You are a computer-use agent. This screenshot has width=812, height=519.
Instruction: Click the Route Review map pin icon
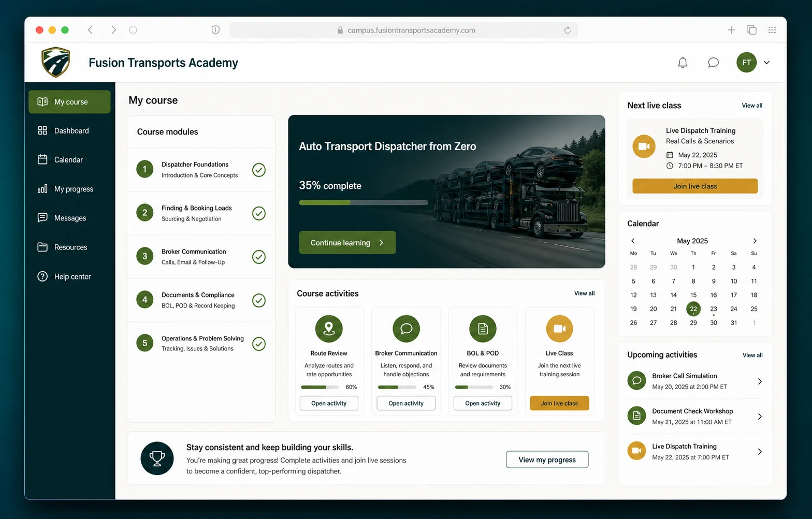pos(329,329)
